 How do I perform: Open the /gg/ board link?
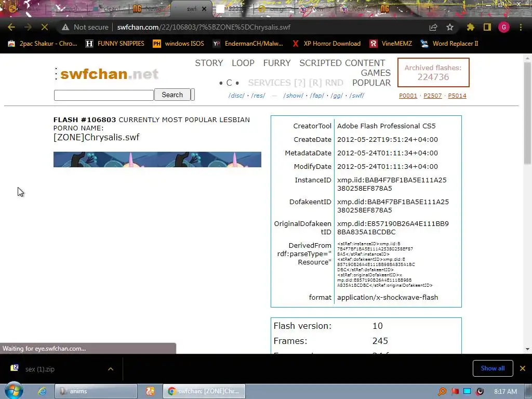(337, 96)
